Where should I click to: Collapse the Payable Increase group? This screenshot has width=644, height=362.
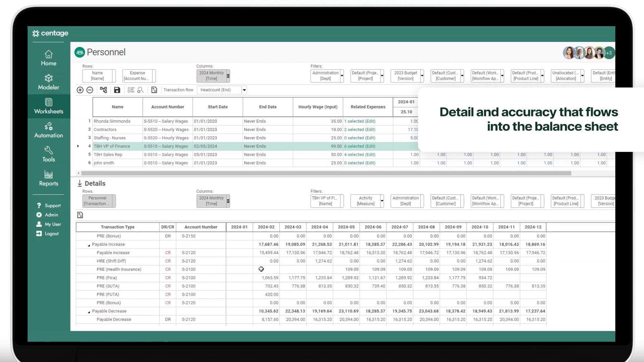click(x=89, y=245)
